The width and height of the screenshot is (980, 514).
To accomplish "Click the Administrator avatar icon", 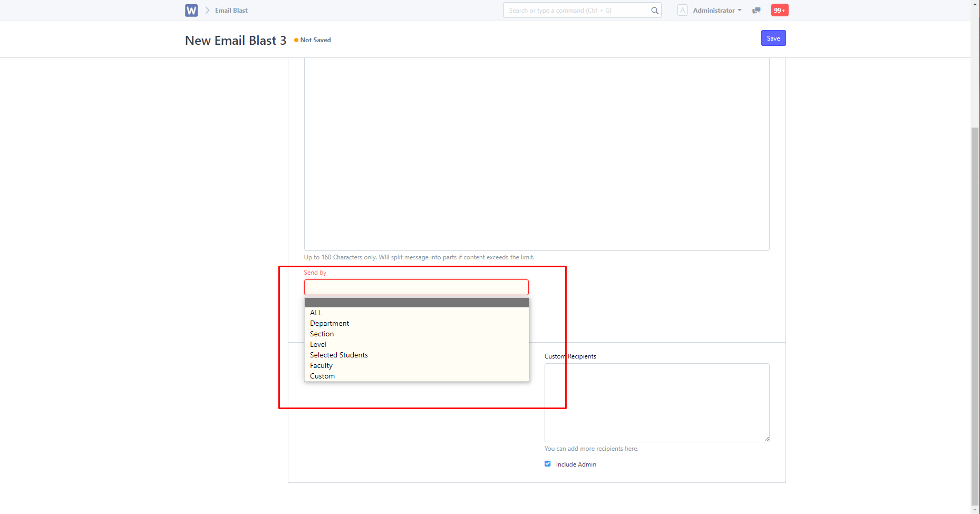I will click(683, 11).
